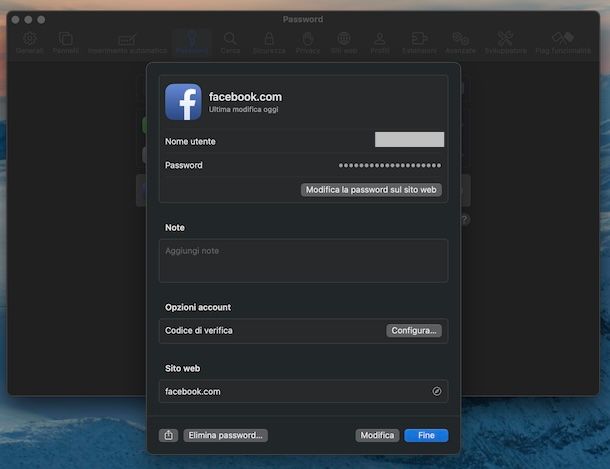
Task: Open the Generali settings tab
Action: pos(30,42)
